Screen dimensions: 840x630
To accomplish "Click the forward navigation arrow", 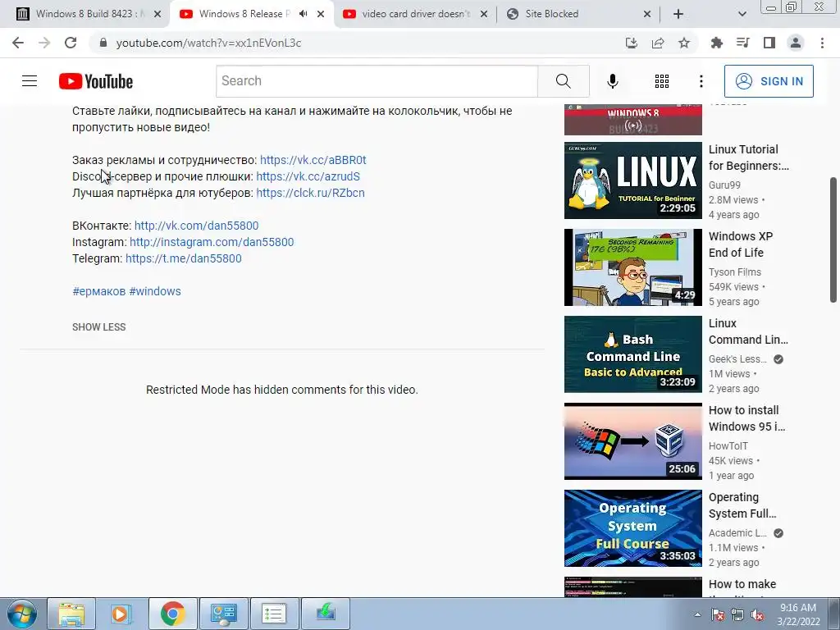I will [x=44, y=43].
